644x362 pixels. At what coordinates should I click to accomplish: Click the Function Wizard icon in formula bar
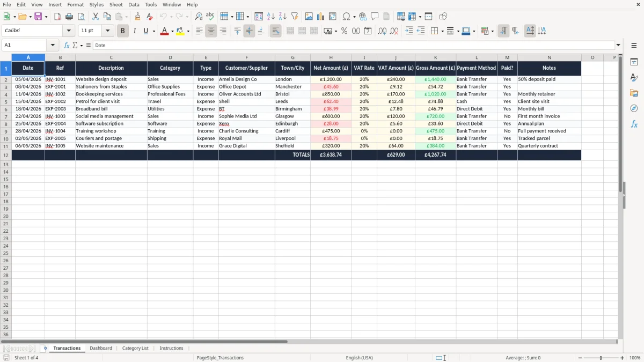click(x=67, y=46)
